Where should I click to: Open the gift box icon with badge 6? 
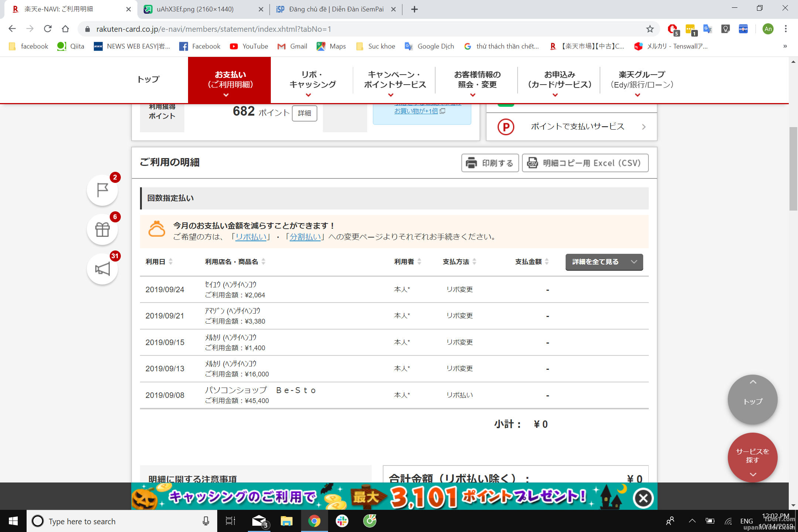tap(102, 229)
